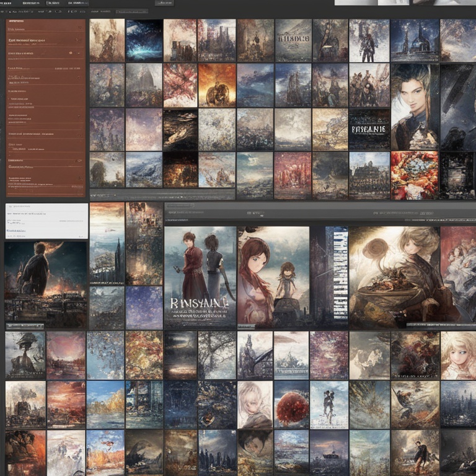
Task: Select the top-row thumbnail with dark title lettering
Action: tap(293, 40)
